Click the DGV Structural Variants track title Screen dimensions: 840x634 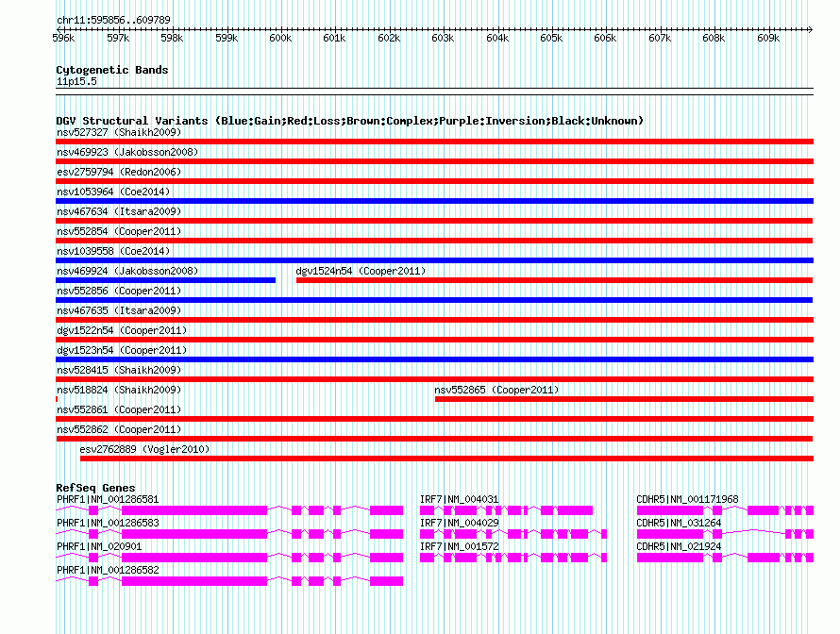349,121
